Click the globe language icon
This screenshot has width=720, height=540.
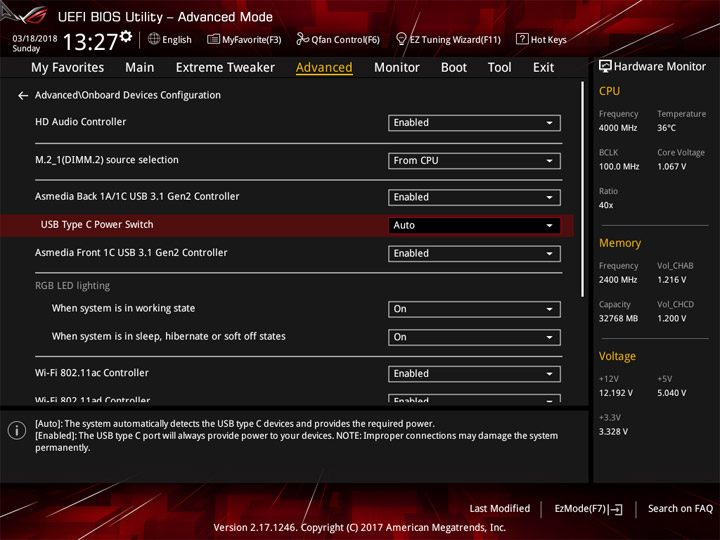click(x=154, y=39)
